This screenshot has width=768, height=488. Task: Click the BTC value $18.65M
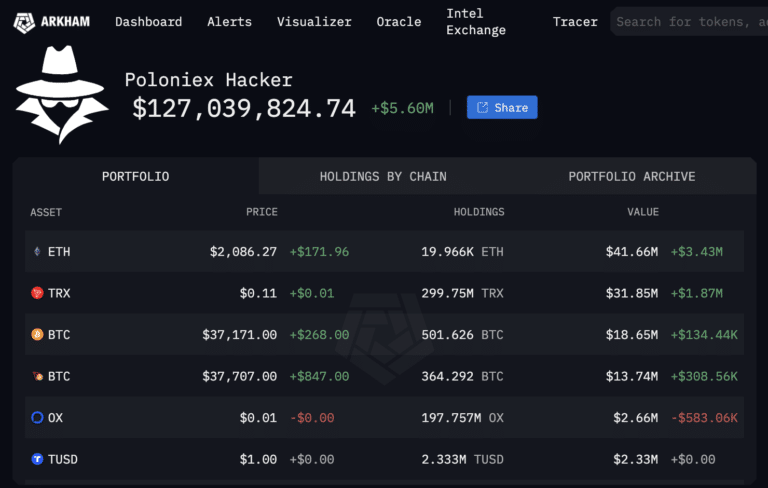tap(632, 335)
